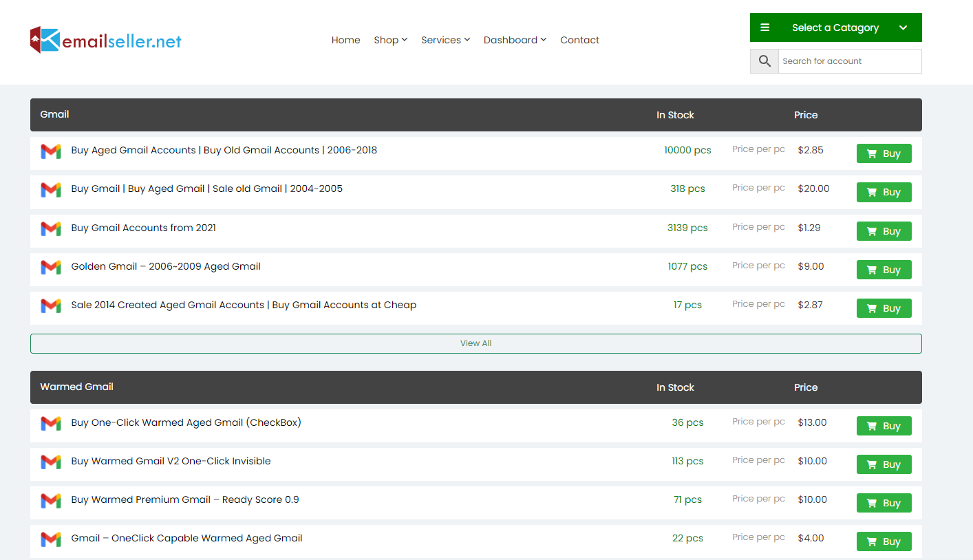Viewport: 973px width, 560px height.
Task: Click the 'Warmed Gmail' section header
Action: point(77,387)
